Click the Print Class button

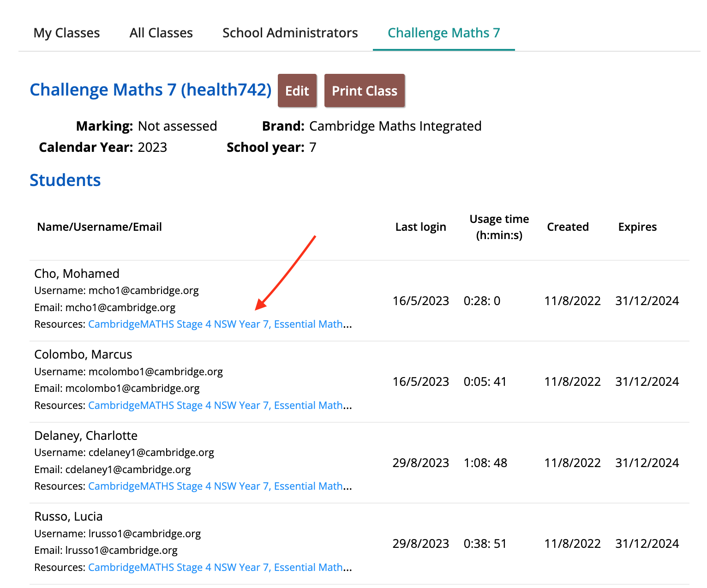coord(365,90)
